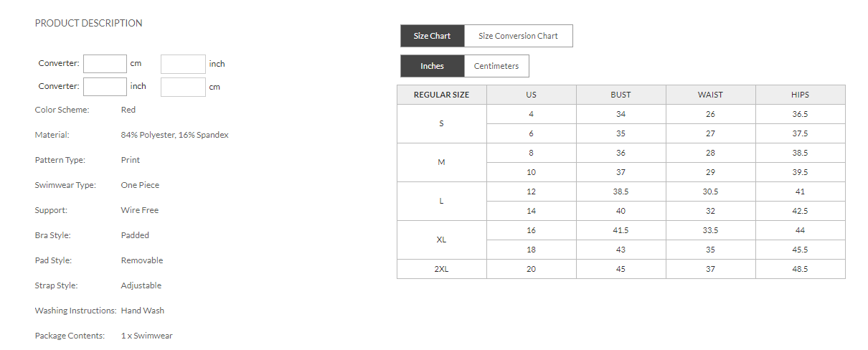This screenshot has height=350, width=868.
Task: Select the 2XL size row label
Action: [442, 269]
